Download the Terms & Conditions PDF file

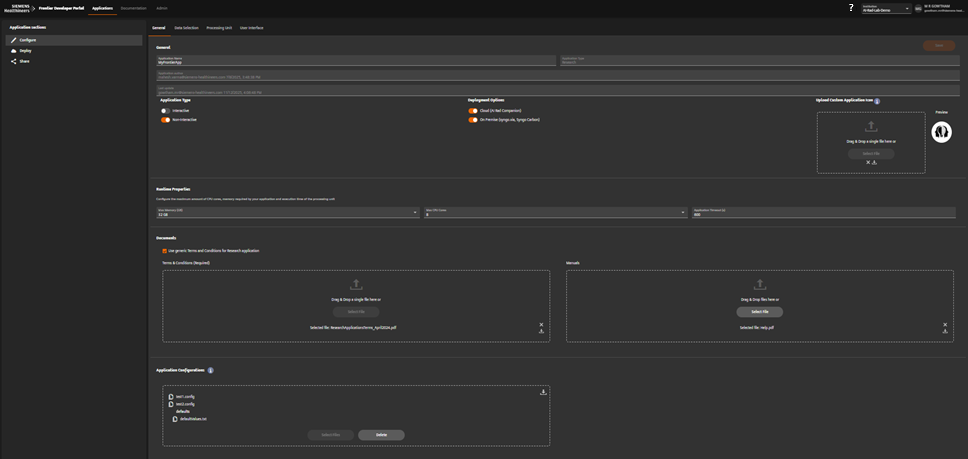[541, 331]
